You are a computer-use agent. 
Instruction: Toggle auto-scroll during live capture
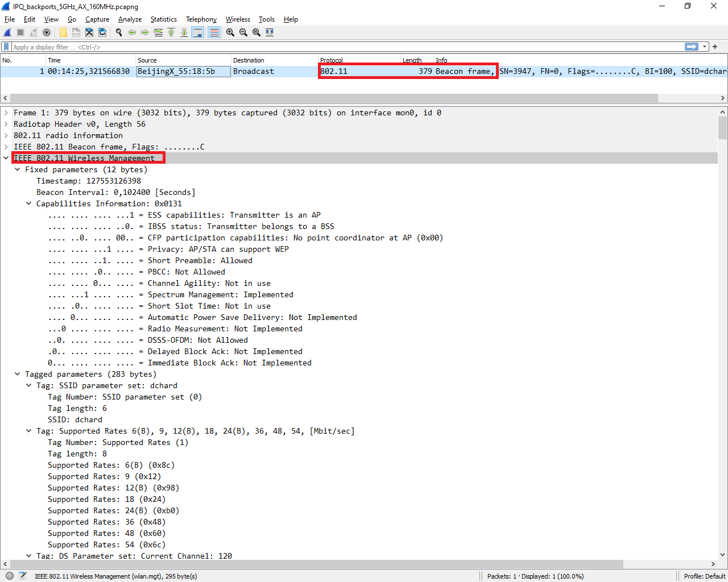pyautogui.click(x=197, y=32)
